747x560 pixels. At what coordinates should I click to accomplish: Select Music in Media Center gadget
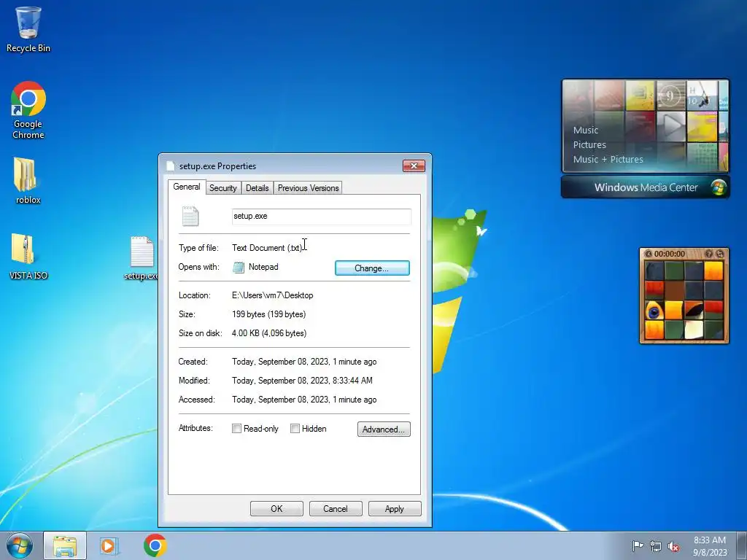586,130
